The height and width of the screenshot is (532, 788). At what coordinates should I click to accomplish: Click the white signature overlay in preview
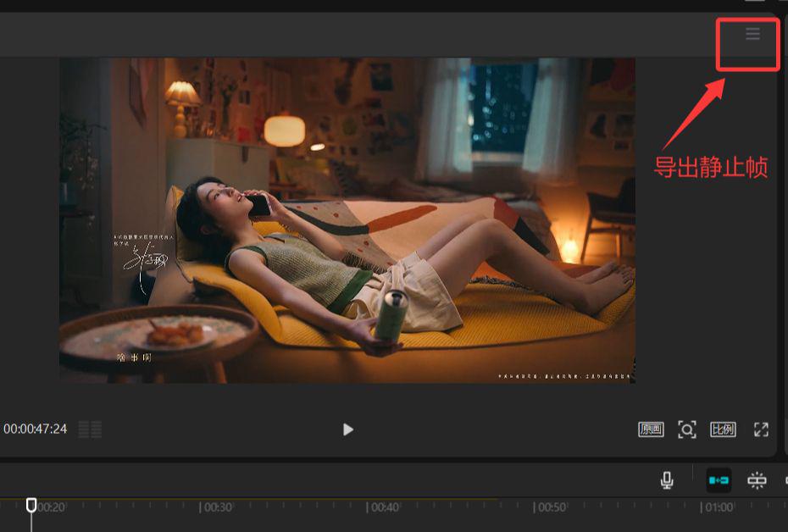pyautogui.click(x=144, y=258)
